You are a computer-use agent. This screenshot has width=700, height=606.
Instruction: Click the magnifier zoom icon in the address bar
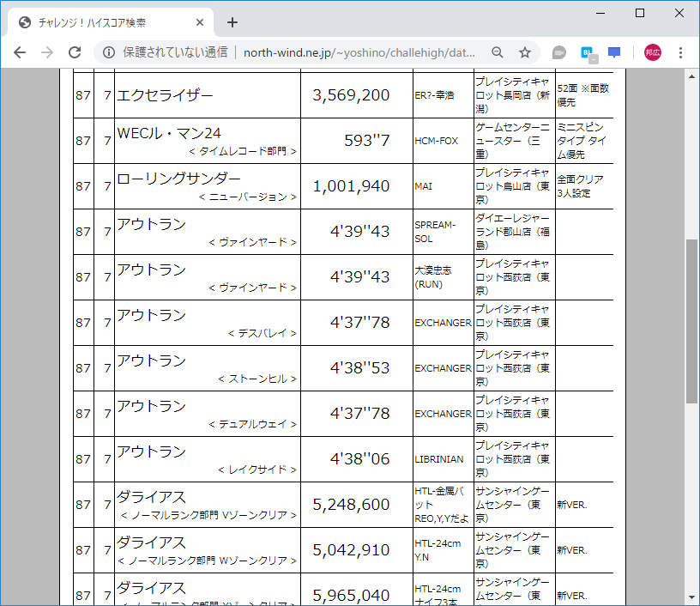point(498,52)
